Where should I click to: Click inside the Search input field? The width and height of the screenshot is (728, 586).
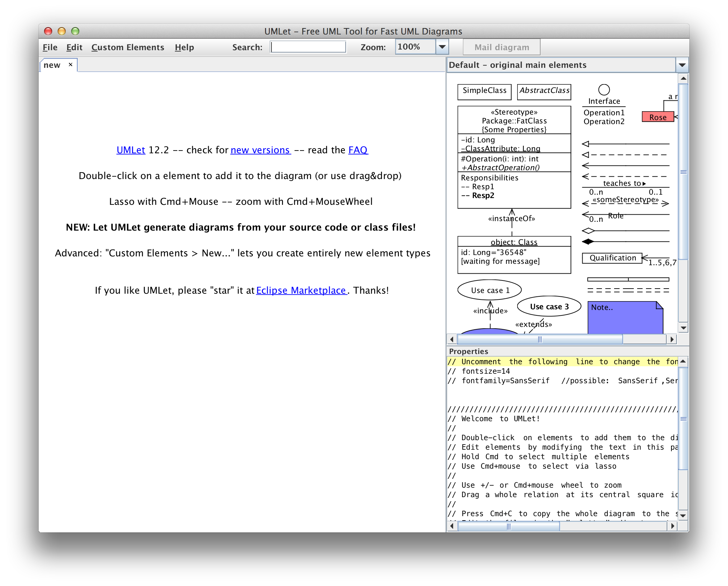(x=308, y=47)
